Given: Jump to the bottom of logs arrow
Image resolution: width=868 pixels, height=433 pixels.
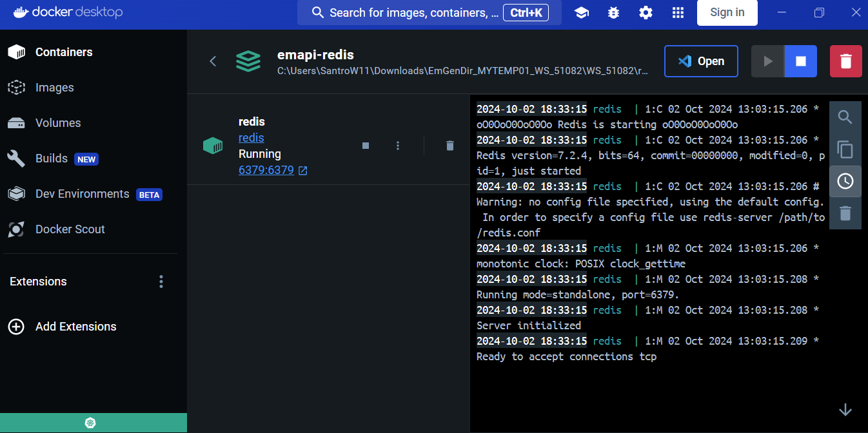Looking at the screenshot, I should 845,410.
